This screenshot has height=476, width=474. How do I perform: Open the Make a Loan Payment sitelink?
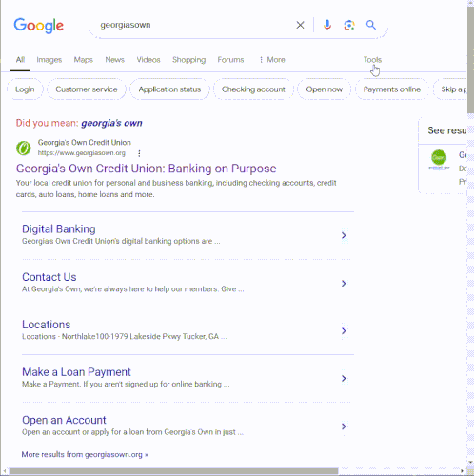[x=76, y=372]
